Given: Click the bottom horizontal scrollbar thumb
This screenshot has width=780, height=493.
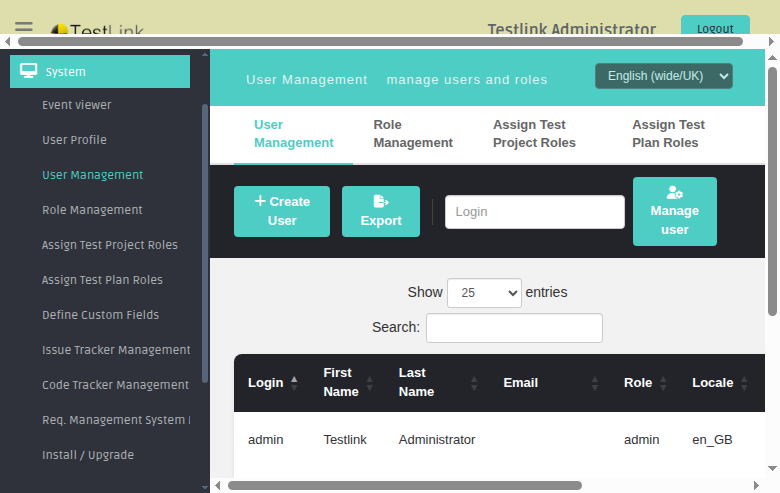Looking at the screenshot, I should 404,485.
